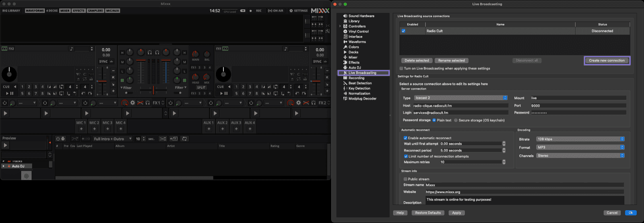Click headphone PFL button of right deck
This screenshot has width=644, height=223.
(157, 53)
